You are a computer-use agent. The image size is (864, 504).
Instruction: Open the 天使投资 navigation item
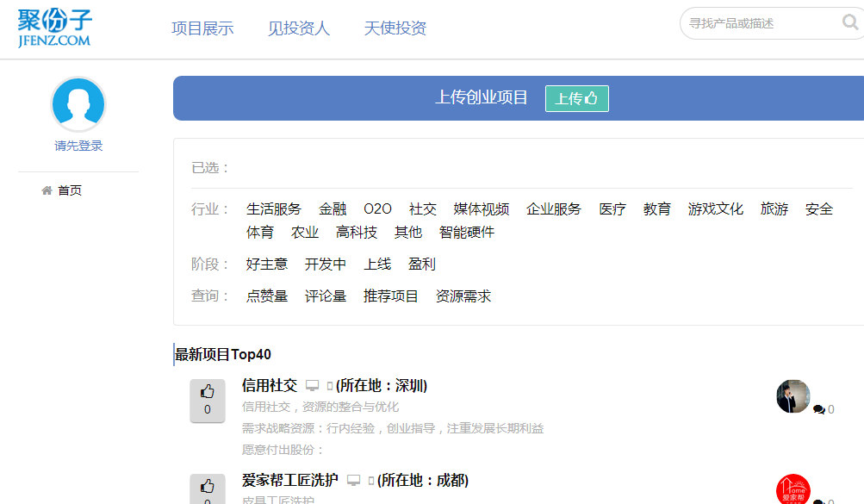pos(395,28)
